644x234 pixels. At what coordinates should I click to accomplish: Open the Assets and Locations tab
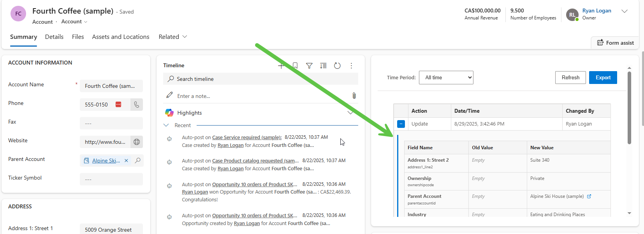(121, 37)
